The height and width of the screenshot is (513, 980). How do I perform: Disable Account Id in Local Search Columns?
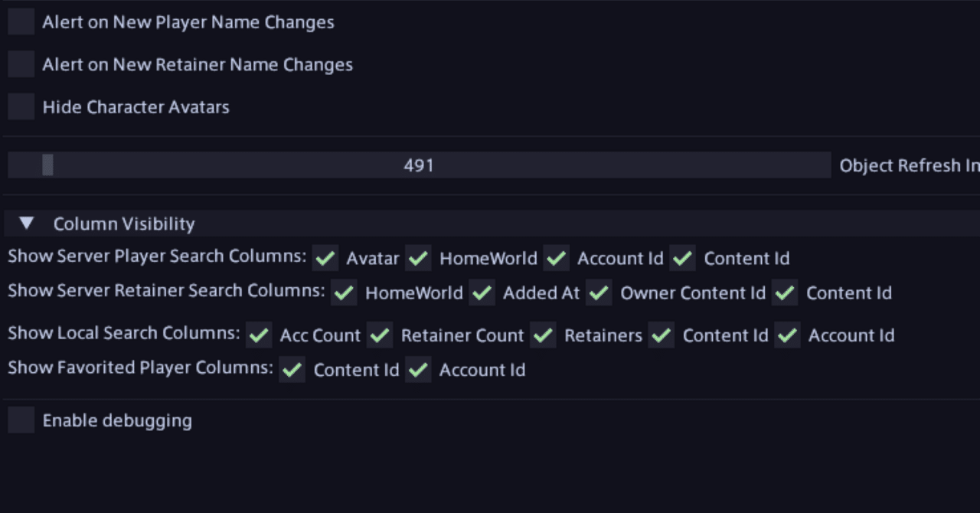point(788,335)
